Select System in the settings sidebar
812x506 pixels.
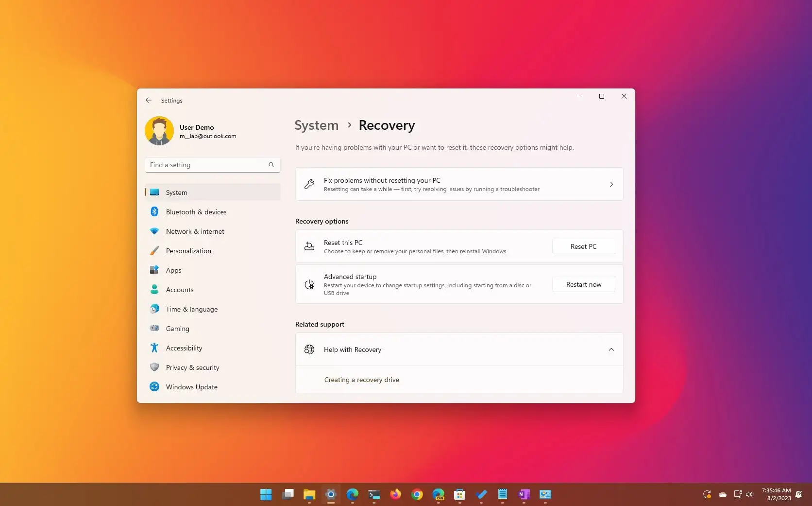[x=176, y=192]
